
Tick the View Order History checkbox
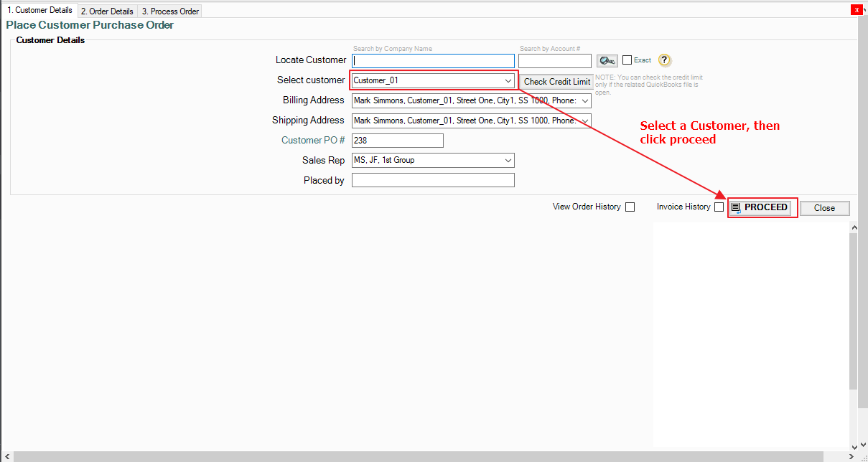(630, 207)
